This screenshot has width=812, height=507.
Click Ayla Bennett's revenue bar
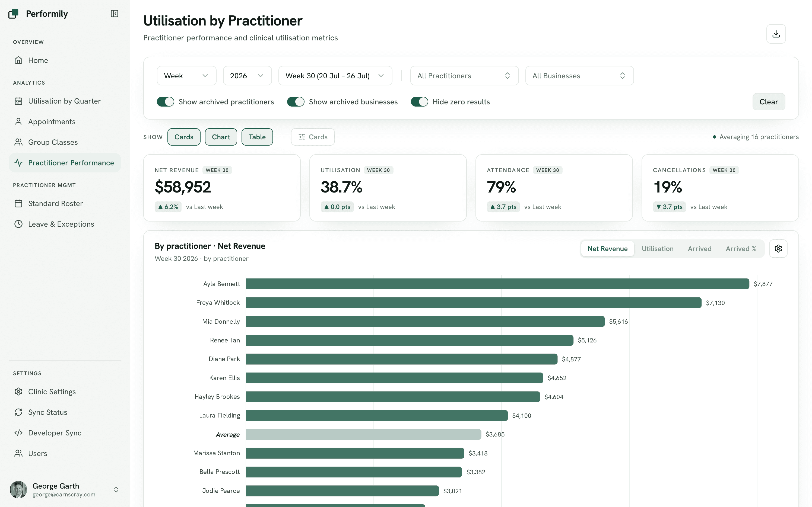click(x=497, y=284)
